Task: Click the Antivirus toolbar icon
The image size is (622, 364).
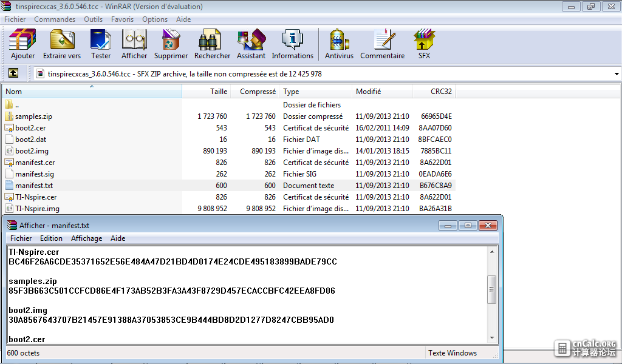Action: (339, 39)
